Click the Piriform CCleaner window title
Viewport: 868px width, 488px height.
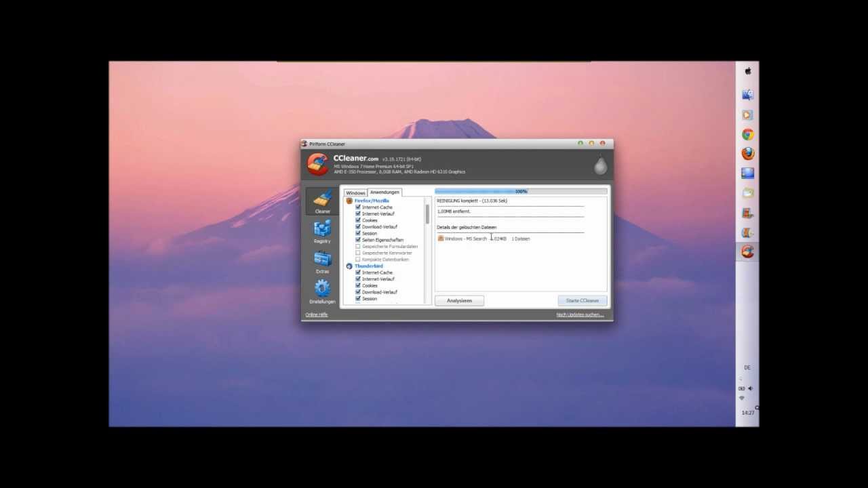pyautogui.click(x=327, y=144)
